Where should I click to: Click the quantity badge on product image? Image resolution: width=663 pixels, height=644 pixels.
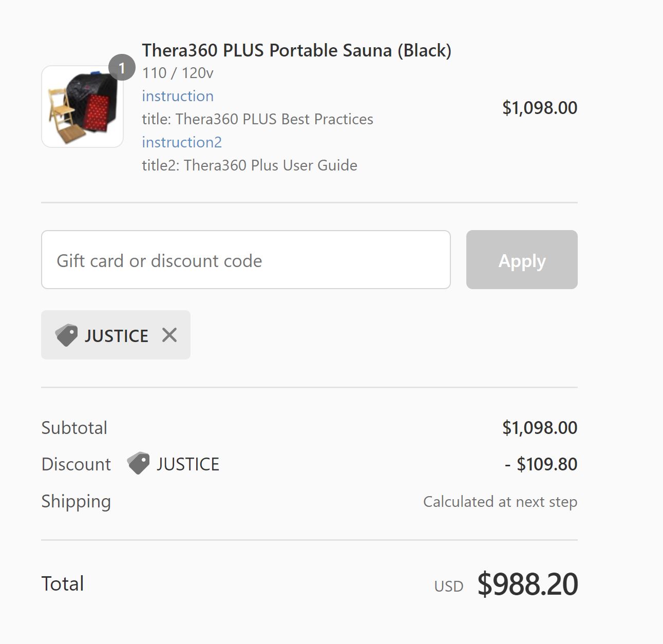(122, 67)
